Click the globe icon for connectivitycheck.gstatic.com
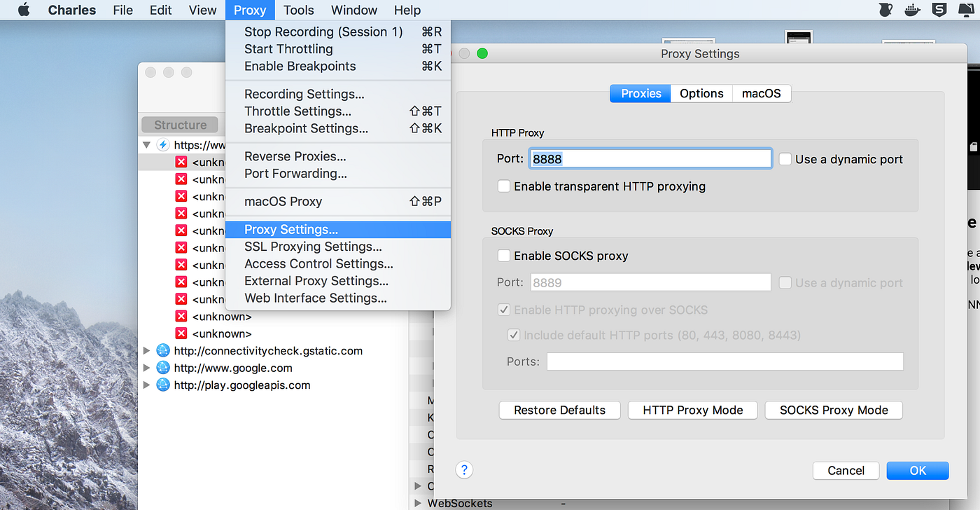The image size is (980, 510). coord(163,350)
